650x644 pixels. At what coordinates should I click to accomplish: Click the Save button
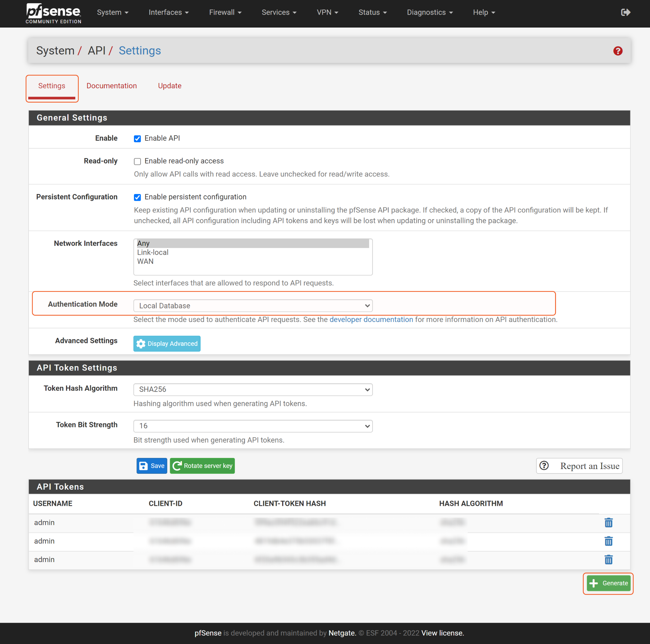coord(152,466)
